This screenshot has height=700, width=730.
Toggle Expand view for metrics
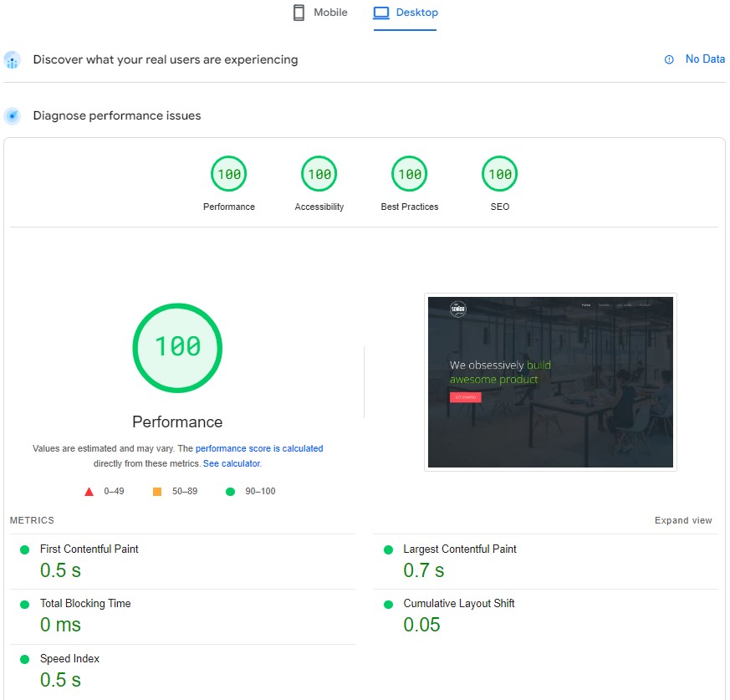(683, 521)
